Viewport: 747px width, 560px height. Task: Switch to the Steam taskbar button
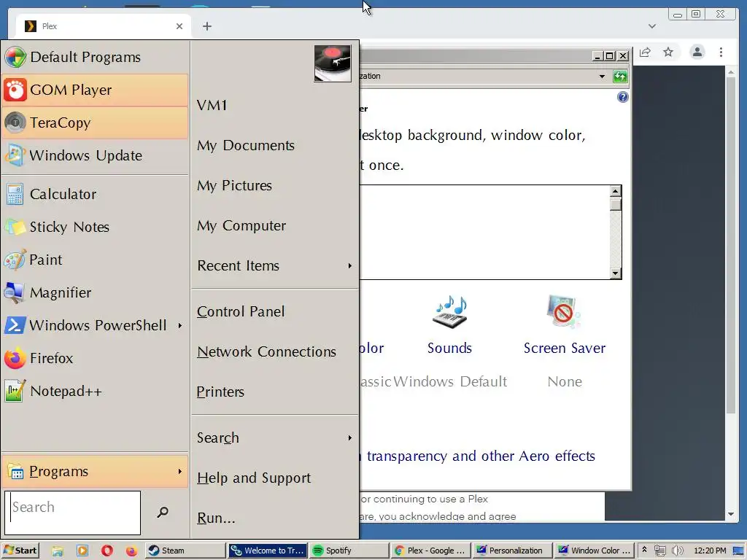185,551
